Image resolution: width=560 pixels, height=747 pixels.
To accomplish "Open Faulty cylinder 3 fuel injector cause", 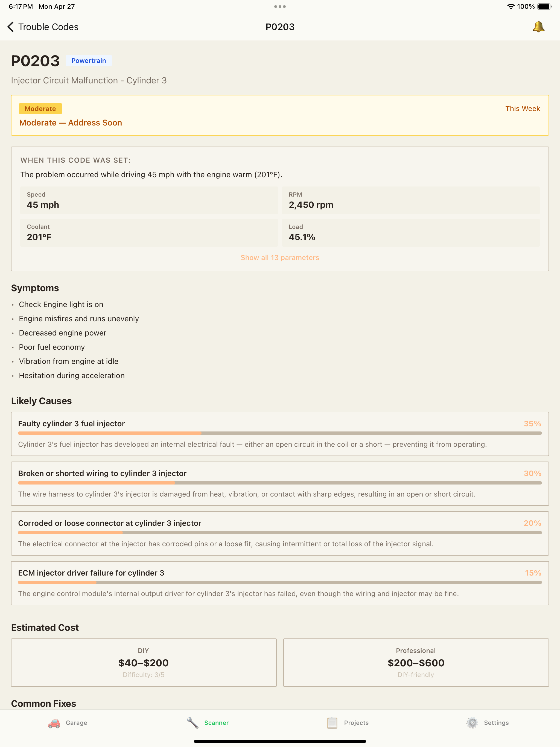I will point(280,434).
